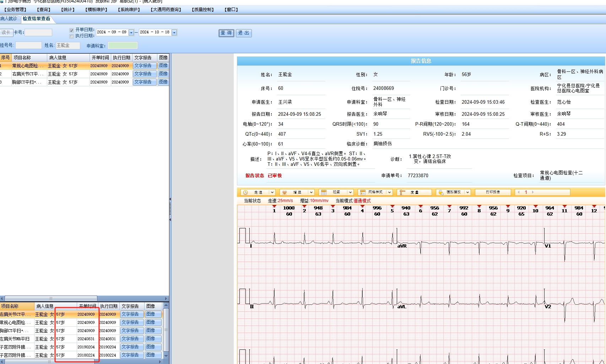
Task: Uncheck the 开单日期 checkbox
Action: (x=71, y=30)
